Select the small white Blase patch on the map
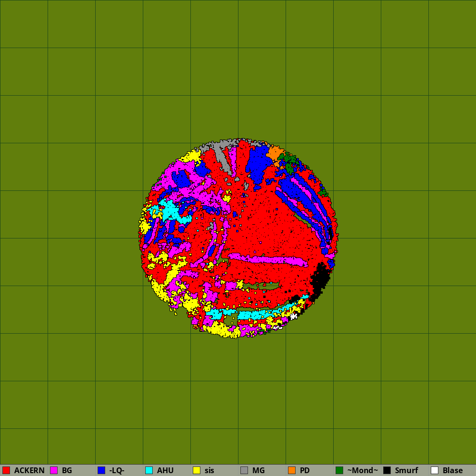The height and width of the screenshot is (476, 476). (294, 316)
